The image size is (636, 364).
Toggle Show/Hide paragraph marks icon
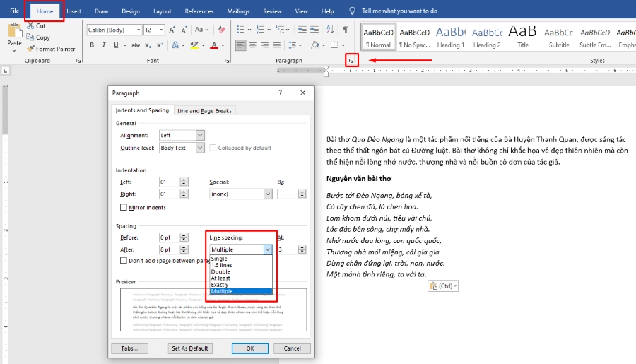[x=345, y=30]
